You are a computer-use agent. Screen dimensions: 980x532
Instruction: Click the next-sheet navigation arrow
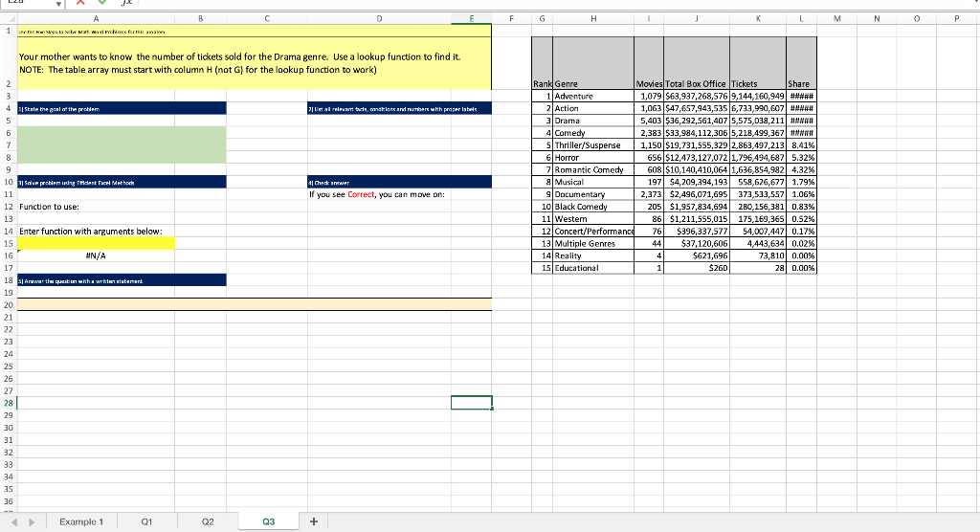pos(32,522)
